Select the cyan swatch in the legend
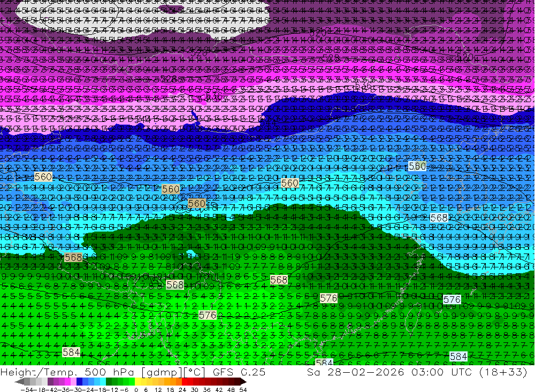 pos(103,381)
